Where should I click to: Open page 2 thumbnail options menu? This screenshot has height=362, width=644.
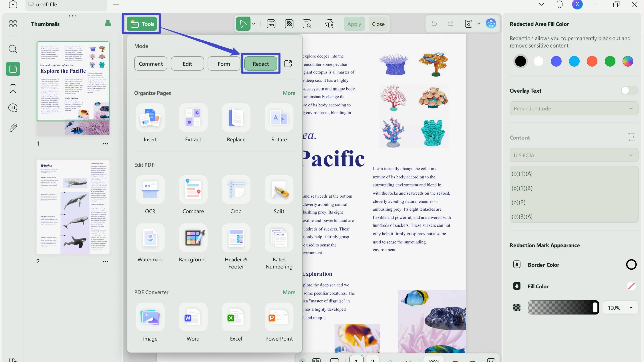105,261
